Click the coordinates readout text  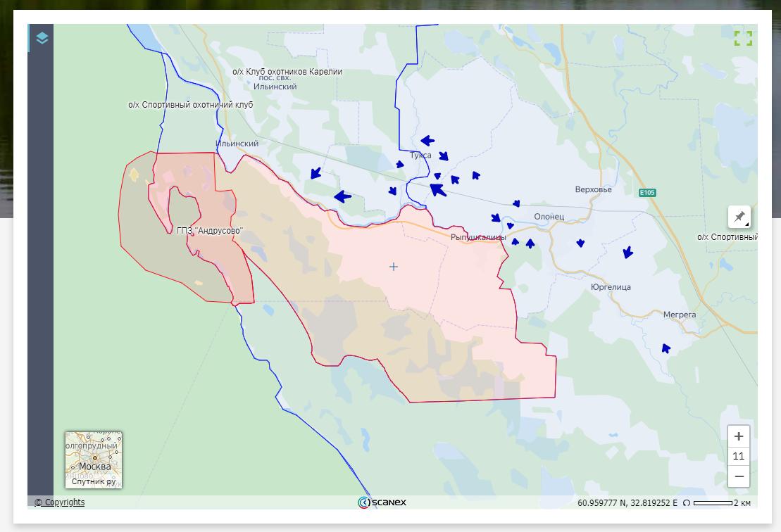pyautogui.click(x=627, y=503)
